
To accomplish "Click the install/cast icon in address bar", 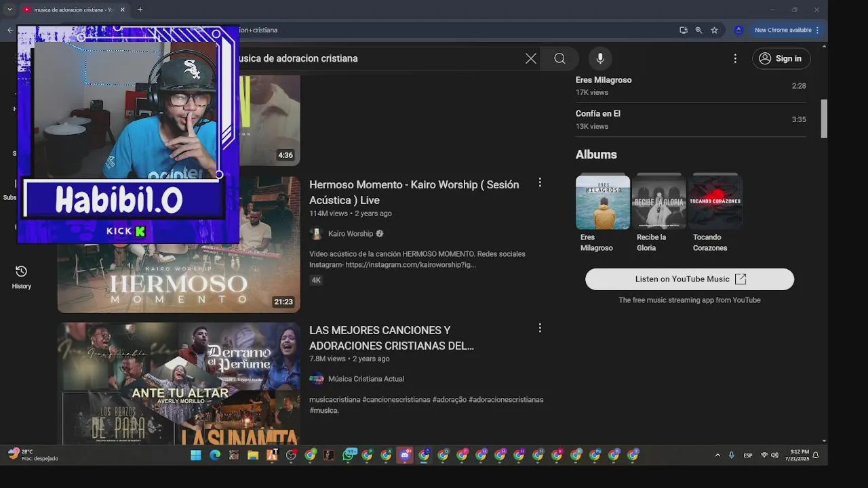I will pos(684,30).
